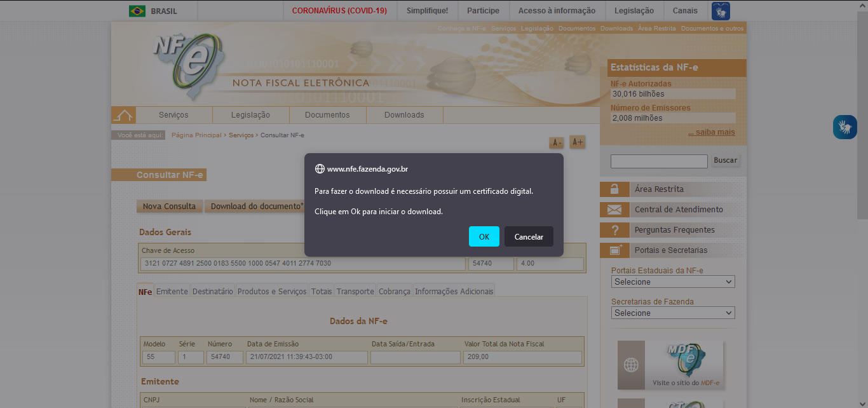Image resolution: width=868 pixels, height=408 pixels.
Task: Click Canais in top bar
Action: tap(685, 11)
